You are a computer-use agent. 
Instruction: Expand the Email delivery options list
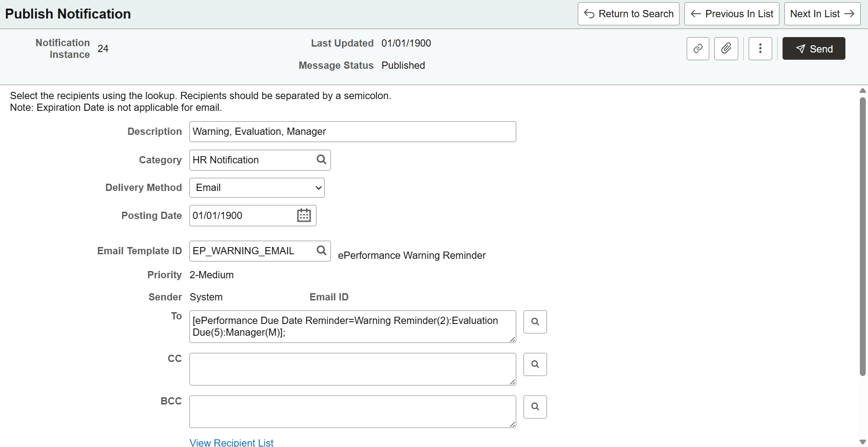(256, 187)
